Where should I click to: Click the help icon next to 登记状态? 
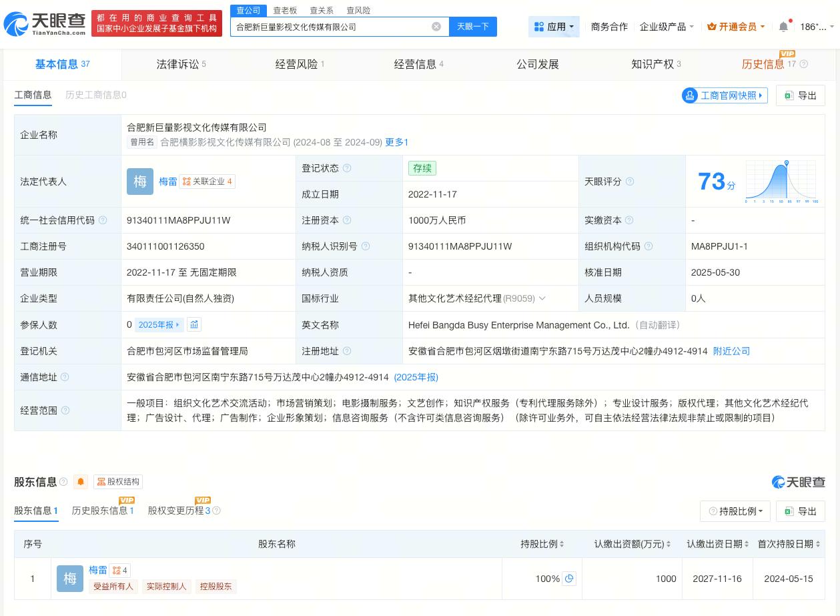[x=347, y=168]
